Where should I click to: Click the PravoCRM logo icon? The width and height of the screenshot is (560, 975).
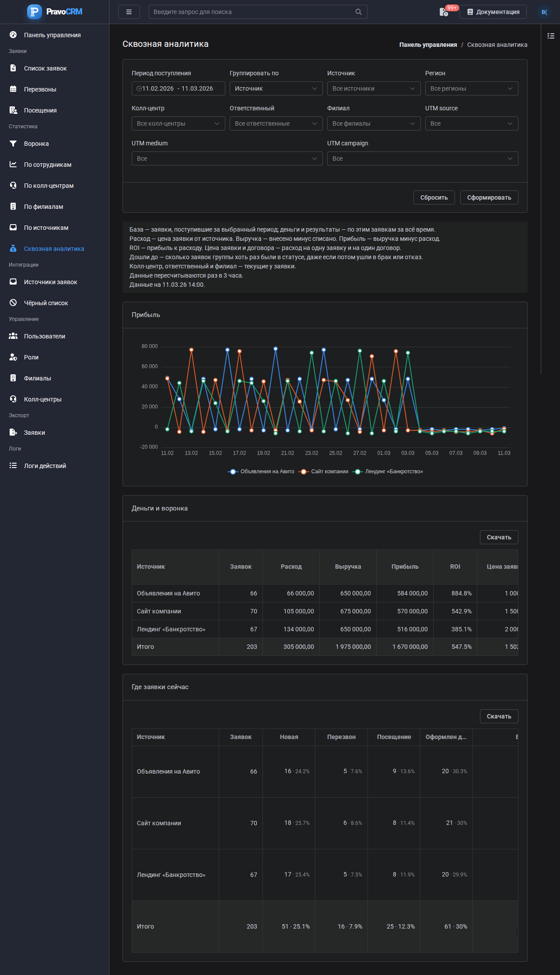tap(34, 12)
